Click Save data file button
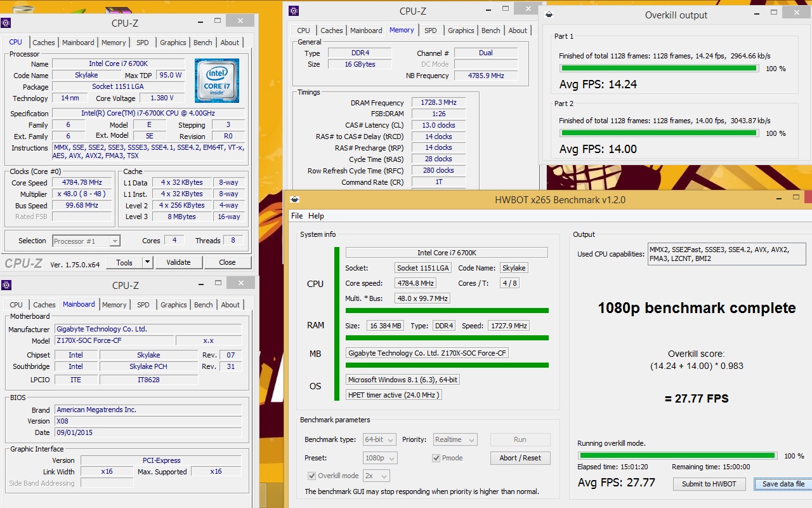This screenshot has height=508, width=812. 783,484
